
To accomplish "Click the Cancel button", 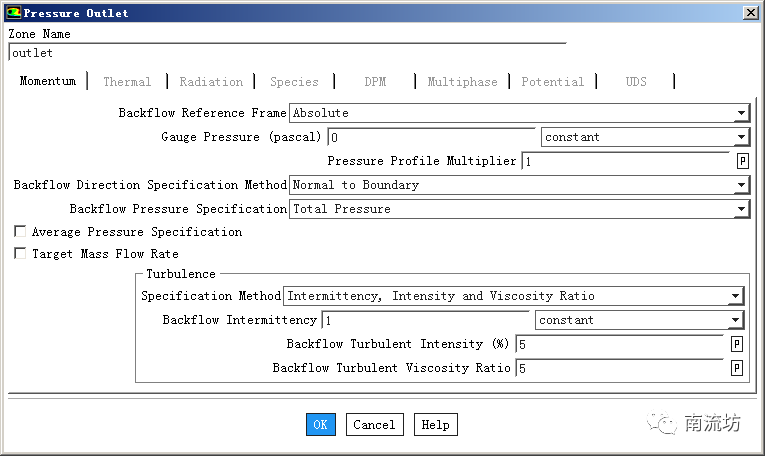I will [x=374, y=425].
